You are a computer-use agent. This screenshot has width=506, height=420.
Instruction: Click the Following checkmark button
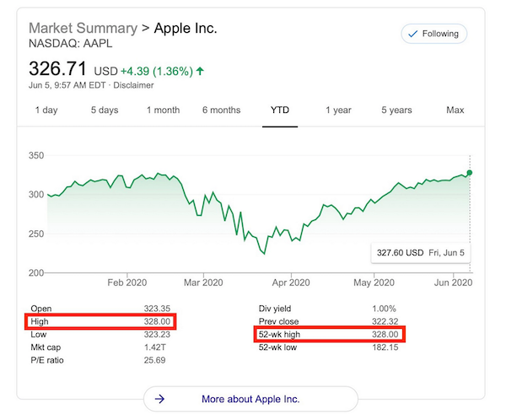click(434, 34)
